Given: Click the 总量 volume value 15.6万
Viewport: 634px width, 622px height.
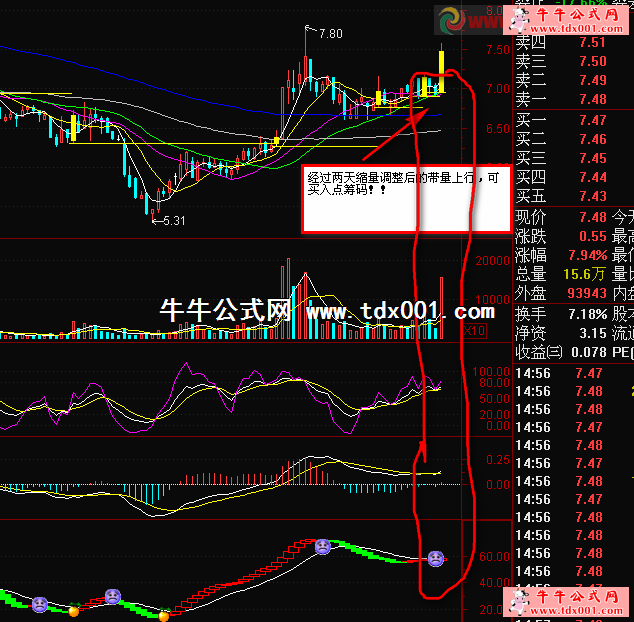Looking at the screenshot, I should [x=585, y=275].
